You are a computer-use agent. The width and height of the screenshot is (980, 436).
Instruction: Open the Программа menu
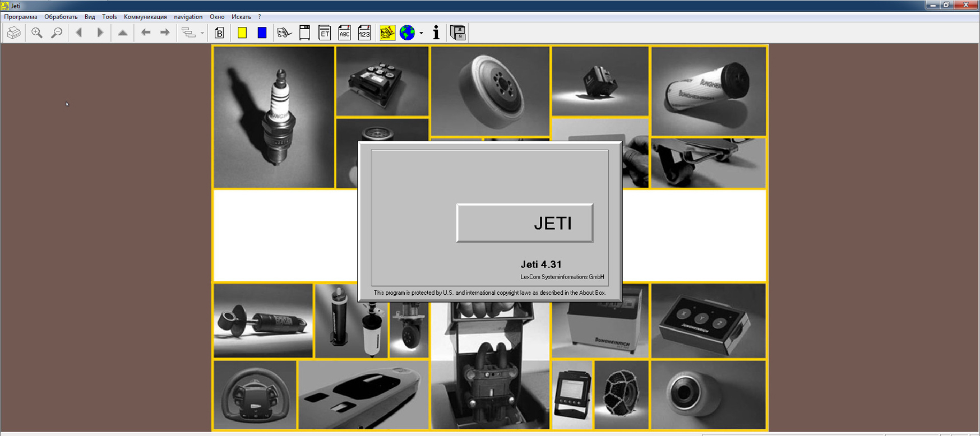click(21, 17)
